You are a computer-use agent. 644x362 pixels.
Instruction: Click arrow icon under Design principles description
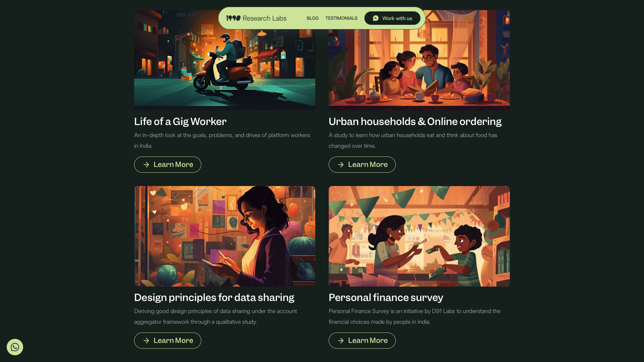146,341
